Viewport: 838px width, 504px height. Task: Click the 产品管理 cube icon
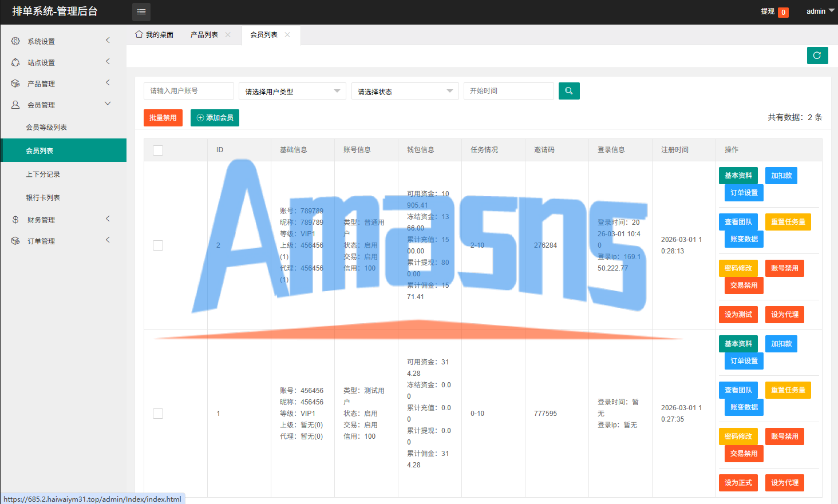click(15, 84)
